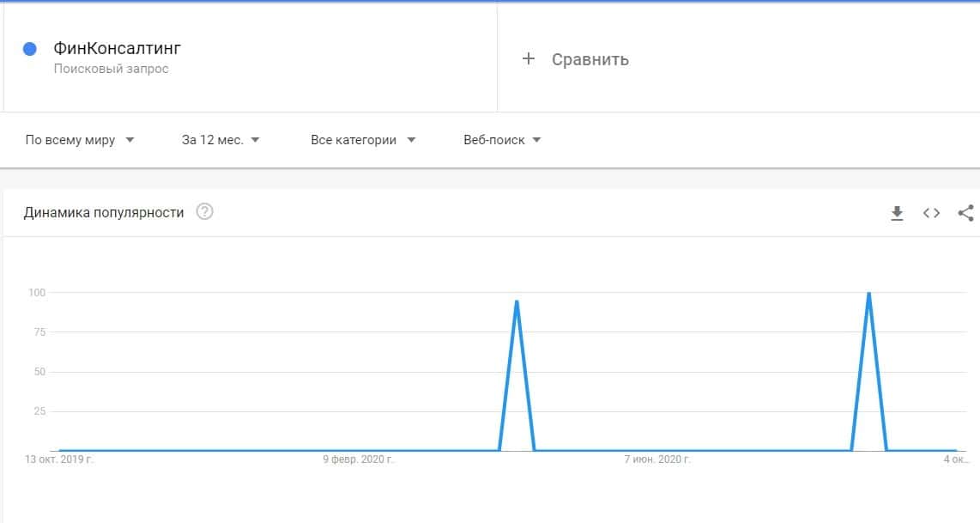Open the help icon beside Динамика популярности
Viewport: 980px width, 523px height.
point(204,212)
